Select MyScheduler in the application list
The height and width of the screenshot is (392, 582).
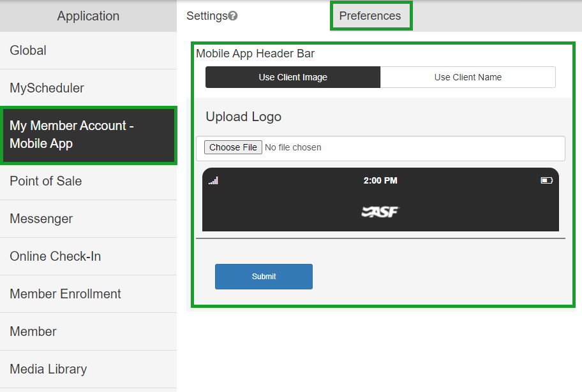(88, 88)
